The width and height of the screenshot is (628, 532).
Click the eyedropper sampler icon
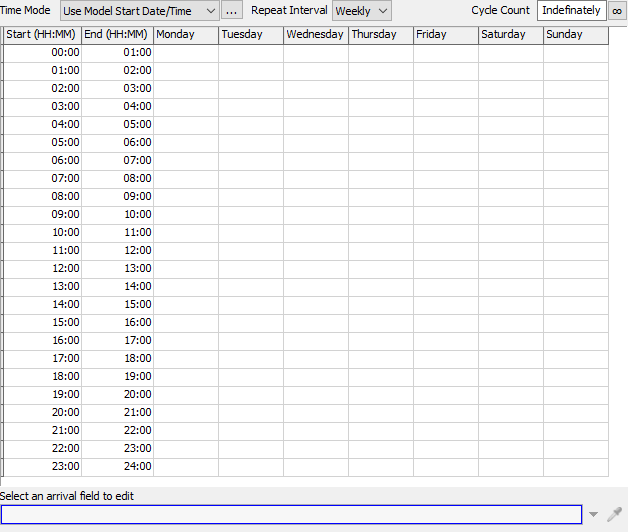click(614, 514)
